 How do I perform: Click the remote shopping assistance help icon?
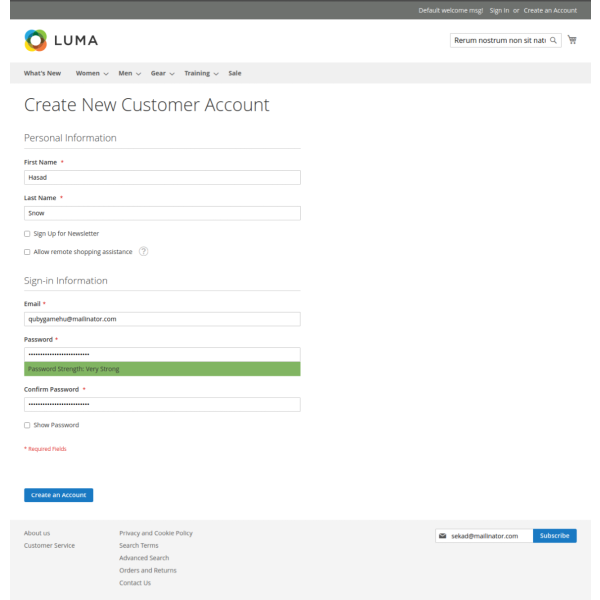(144, 251)
